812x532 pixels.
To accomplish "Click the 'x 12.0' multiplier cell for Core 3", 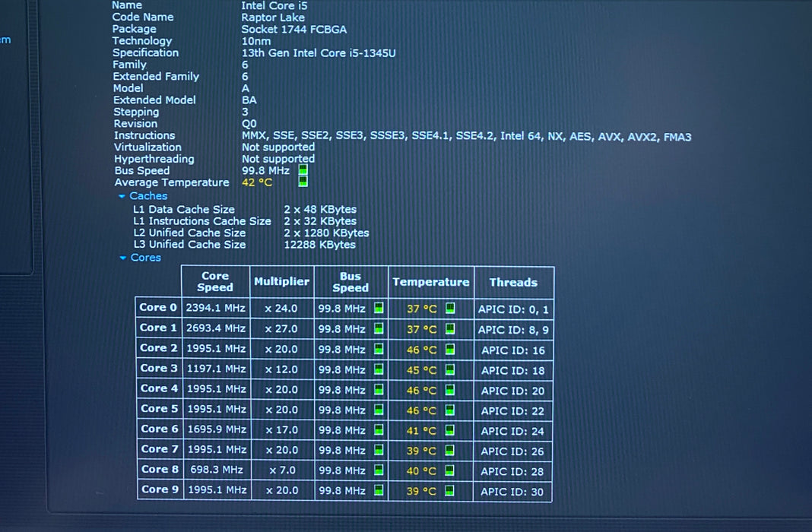I will click(282, 369).
